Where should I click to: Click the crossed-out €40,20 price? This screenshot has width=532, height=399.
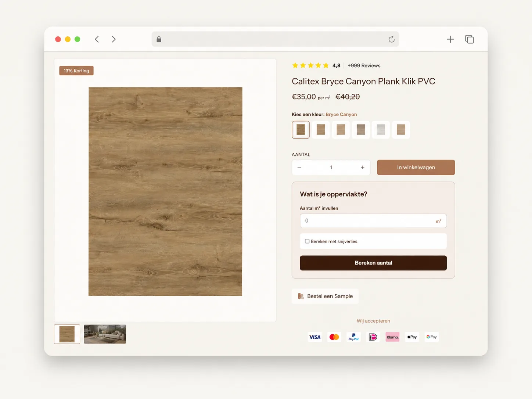pyautogui.click(x=348, y=97)
